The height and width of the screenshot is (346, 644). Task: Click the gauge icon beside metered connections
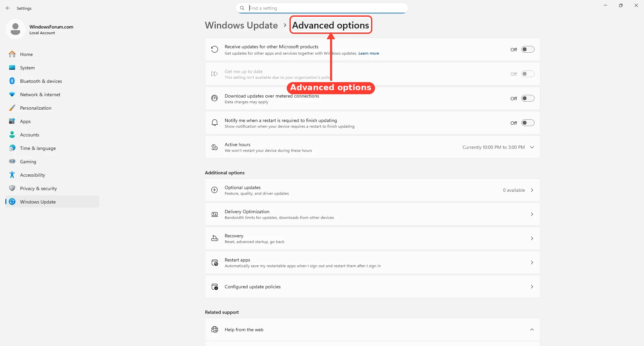pyautogui.click(x=215, y=98)
